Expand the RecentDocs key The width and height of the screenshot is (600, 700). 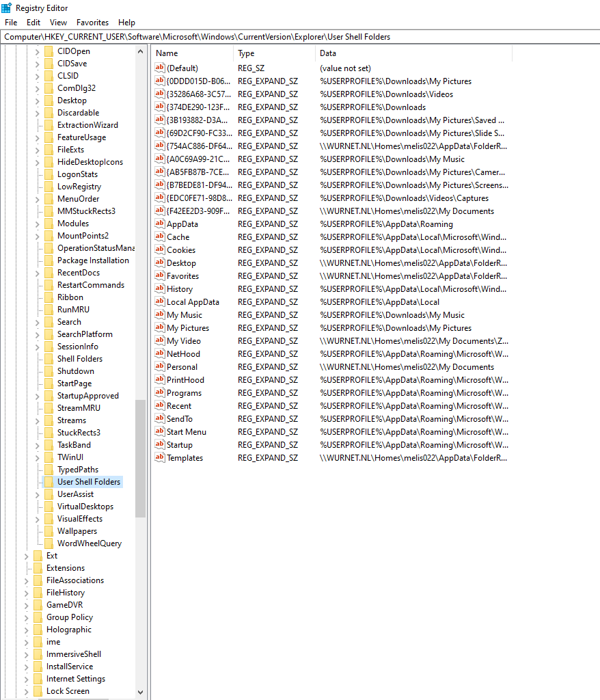click(x=38, y=273)
